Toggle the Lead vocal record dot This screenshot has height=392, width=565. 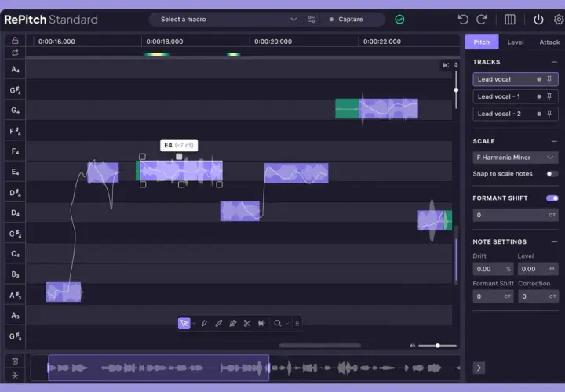538,79
